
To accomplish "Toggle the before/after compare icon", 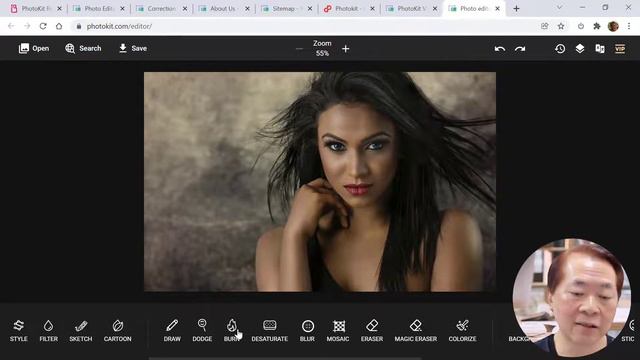I will (600, 49).
